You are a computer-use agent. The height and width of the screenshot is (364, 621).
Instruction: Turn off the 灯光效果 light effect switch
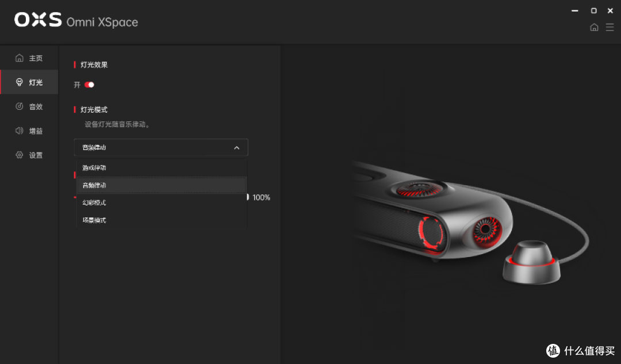coord(89,85)
